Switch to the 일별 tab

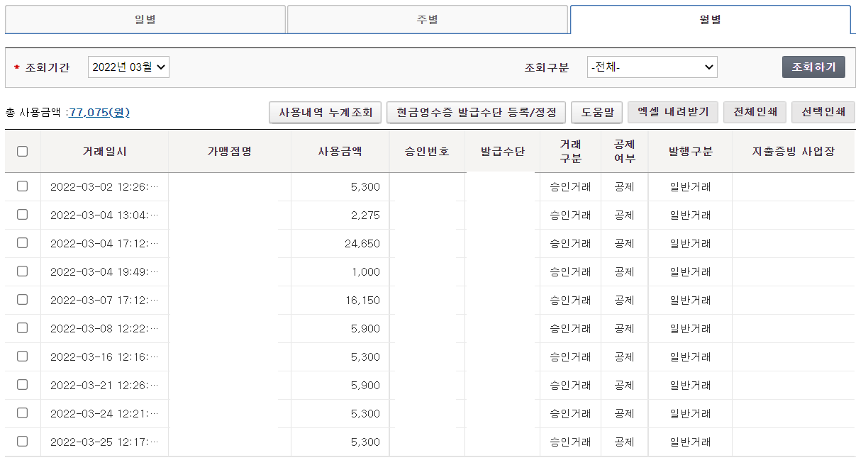pos(145,19)
